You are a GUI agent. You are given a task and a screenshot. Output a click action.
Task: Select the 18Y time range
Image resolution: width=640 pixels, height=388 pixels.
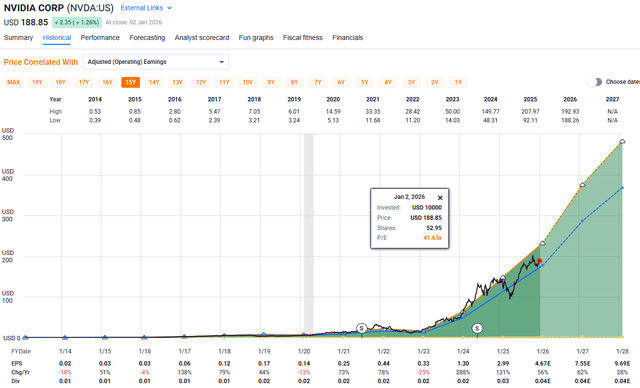pyautogui.click(x=60, y=82)
